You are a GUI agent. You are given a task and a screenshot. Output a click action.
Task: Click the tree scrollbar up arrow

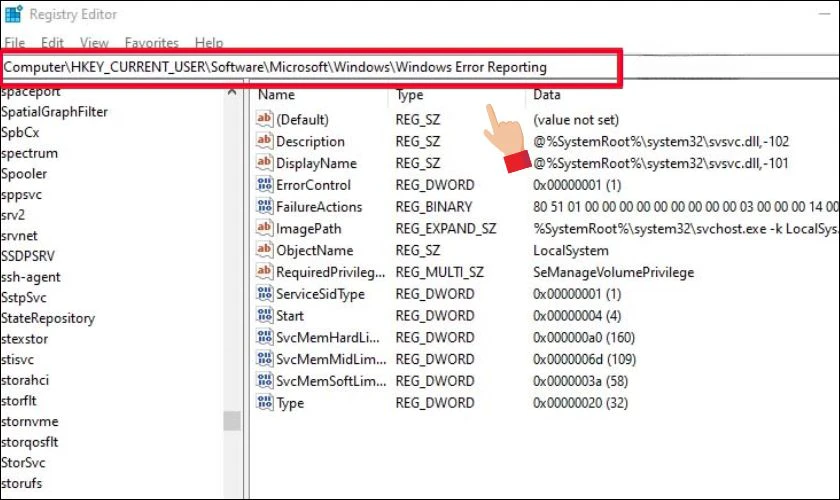pyautogui.click(x=232, y=92)
